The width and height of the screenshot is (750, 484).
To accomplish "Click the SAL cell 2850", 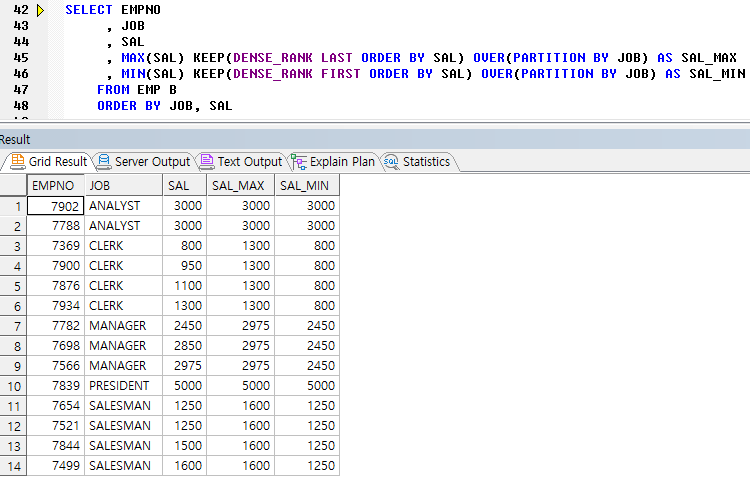I will tap(185, 346).
